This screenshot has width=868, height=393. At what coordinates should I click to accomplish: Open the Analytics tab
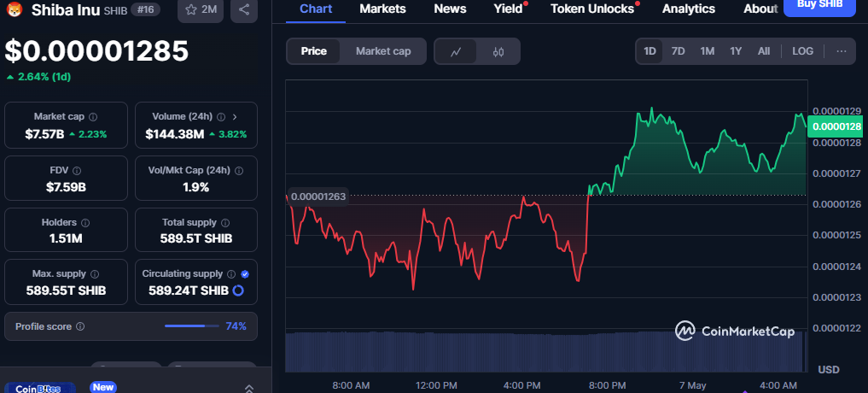pos(689,9)
